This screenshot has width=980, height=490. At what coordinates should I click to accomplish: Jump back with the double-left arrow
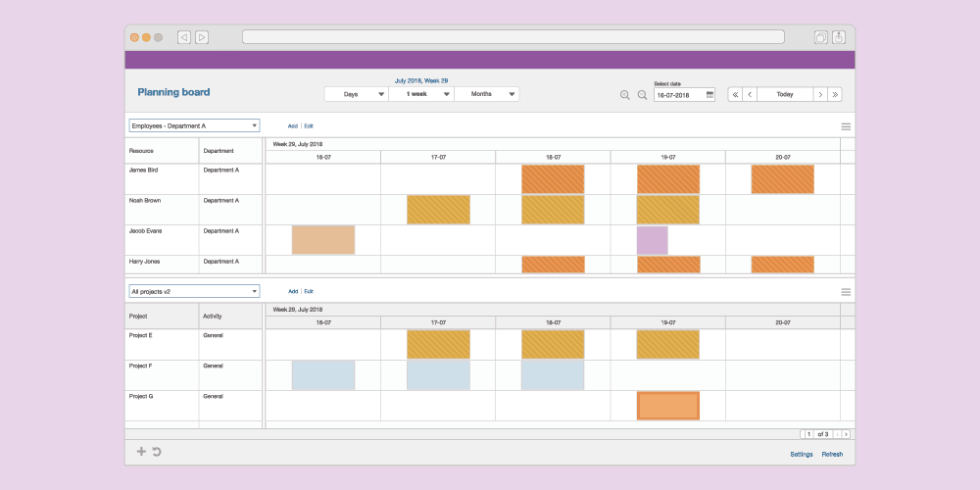[x=734, y=95]
